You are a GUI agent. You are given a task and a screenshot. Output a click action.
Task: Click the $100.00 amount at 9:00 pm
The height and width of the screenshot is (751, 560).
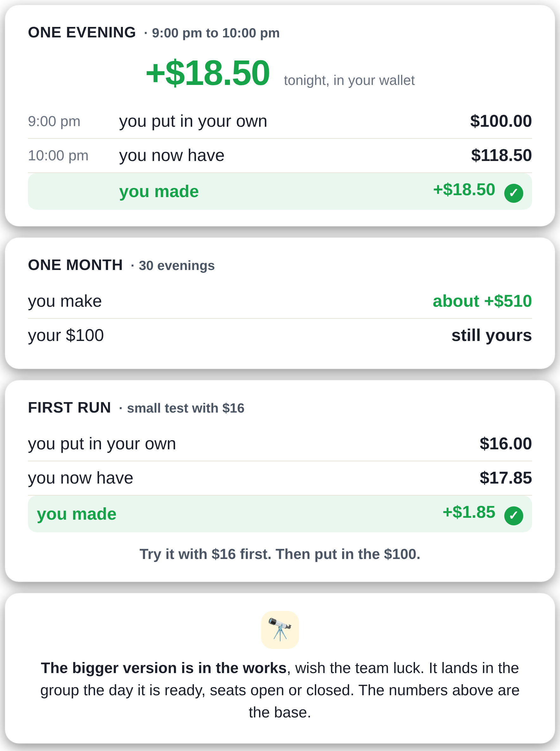tap(501, 121)
